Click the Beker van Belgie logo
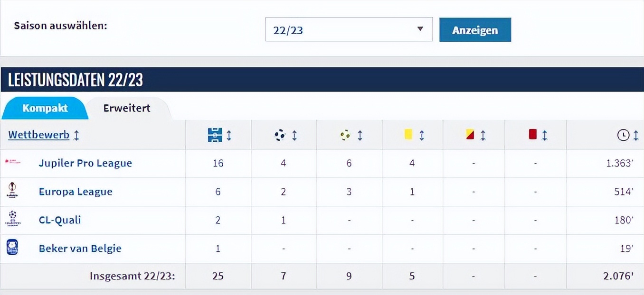The height and width of the screenshot is (295, 644). (12, 248)
